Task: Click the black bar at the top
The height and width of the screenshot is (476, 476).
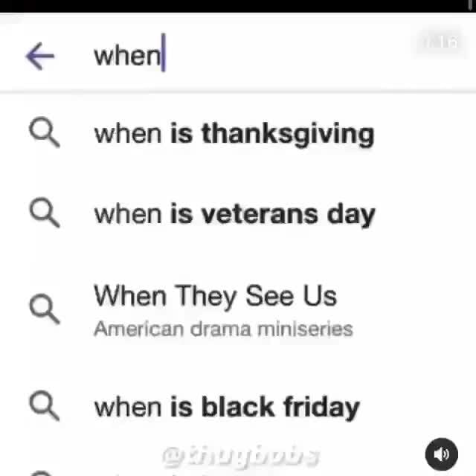Action: pos(238,5)
